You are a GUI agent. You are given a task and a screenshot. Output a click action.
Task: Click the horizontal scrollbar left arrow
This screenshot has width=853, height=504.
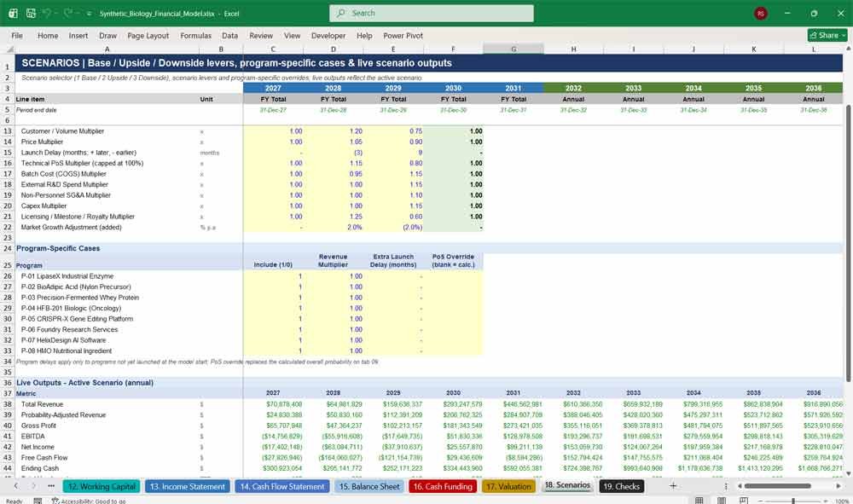740,486
